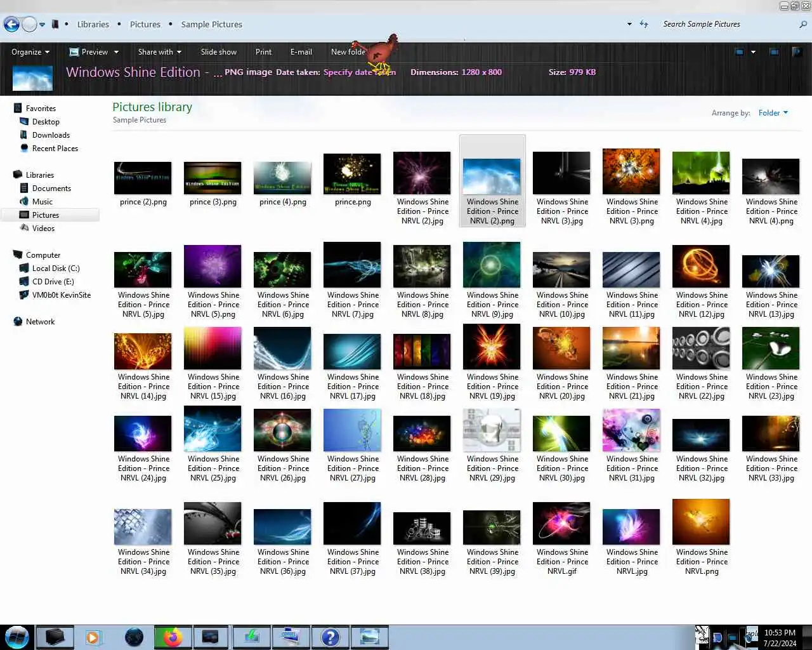Click the Change your view icon
The height and width of the screenshot is (650, 812).
[x=739, y=52]
